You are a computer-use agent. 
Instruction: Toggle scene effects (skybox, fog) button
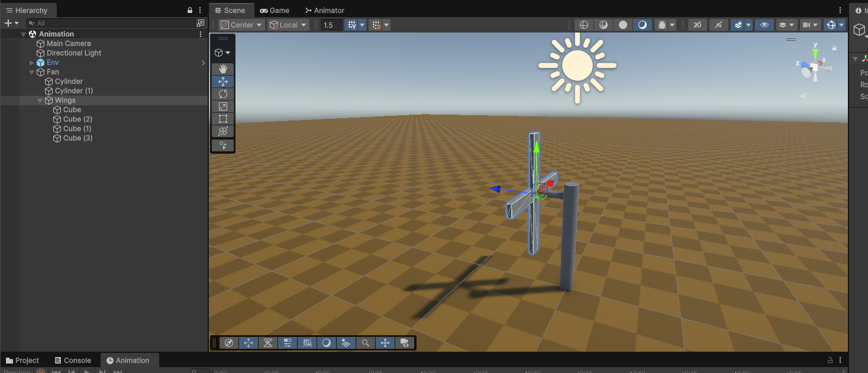737,25
